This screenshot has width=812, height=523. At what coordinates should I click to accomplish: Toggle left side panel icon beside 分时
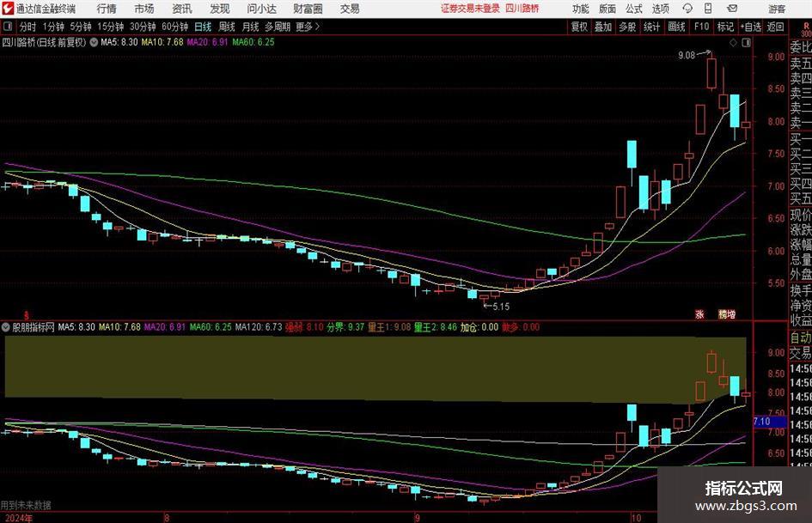(8, 27)
